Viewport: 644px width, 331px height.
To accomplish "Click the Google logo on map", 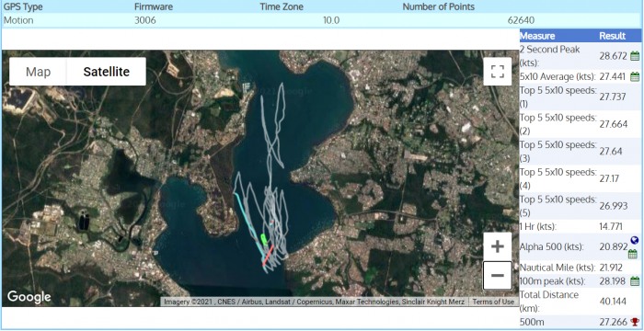I will pyautogui.click(x=29, y=296).
